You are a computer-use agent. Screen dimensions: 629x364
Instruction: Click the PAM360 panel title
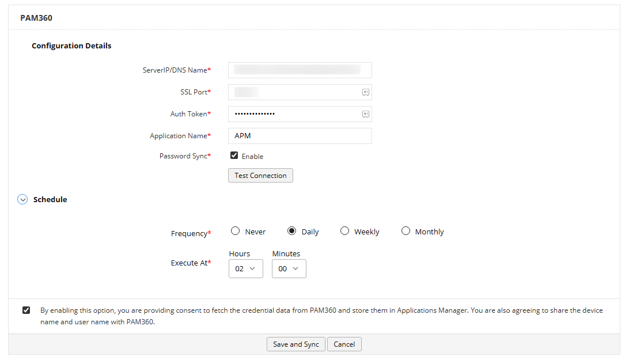point(36,18)
